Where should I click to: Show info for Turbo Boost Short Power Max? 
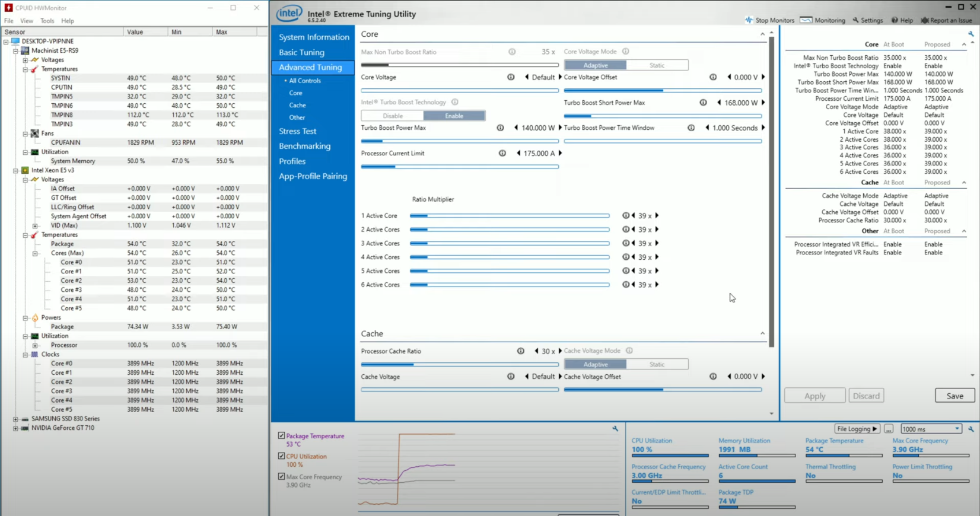pyautogui.click(x=703, y=103)
